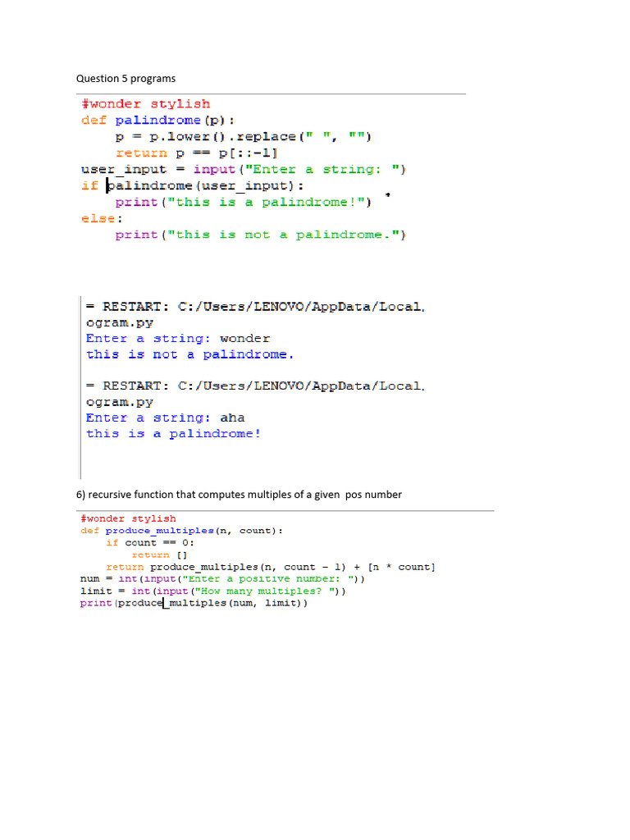Click the 'else:' keyword line
The image size is (630, 840).
pos(103,218)
